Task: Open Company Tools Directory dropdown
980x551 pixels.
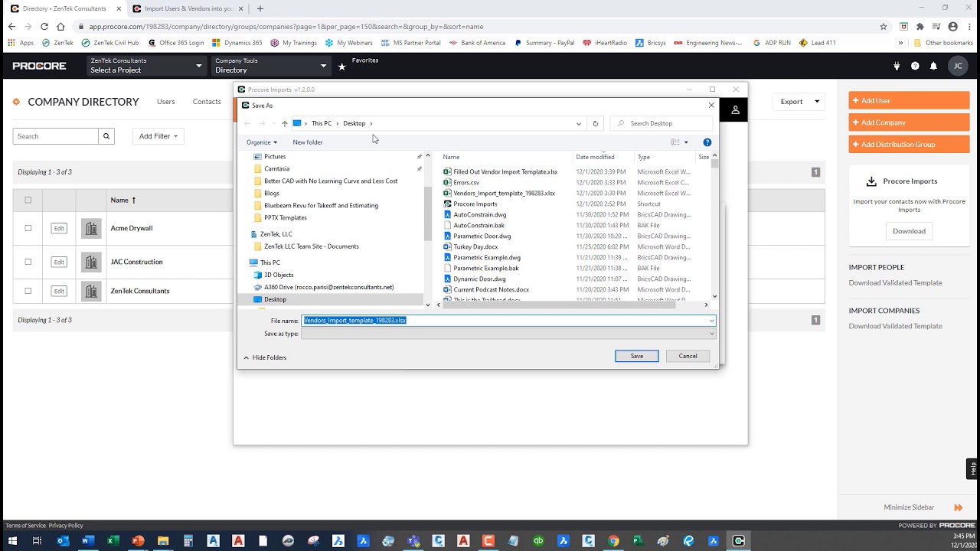Action: [x=271, y=66]
